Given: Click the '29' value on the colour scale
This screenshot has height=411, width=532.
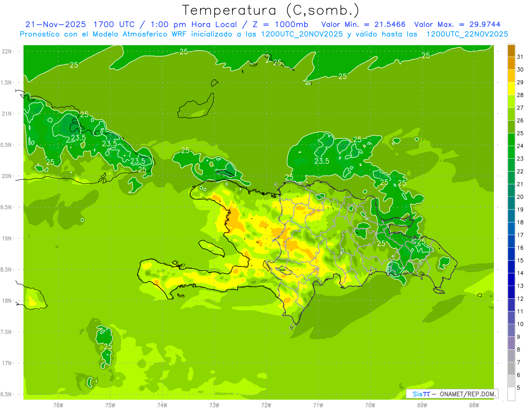Looking at the screenshot, I should pos(520,82).
